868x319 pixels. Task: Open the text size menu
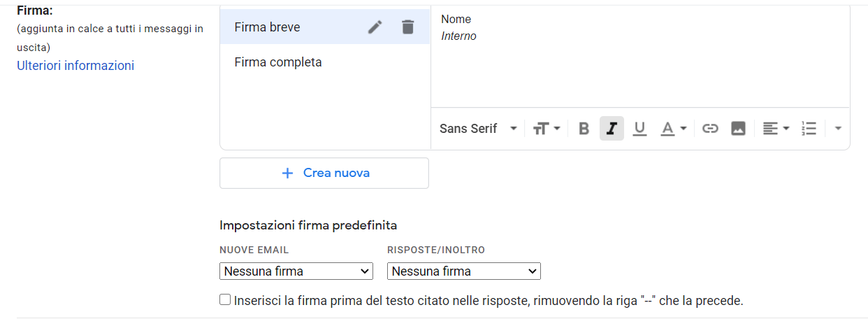547,129
